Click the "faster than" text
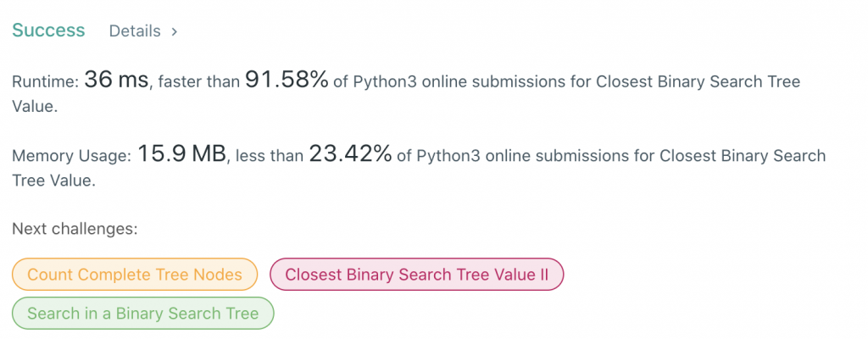 click(x=200, y=82)
